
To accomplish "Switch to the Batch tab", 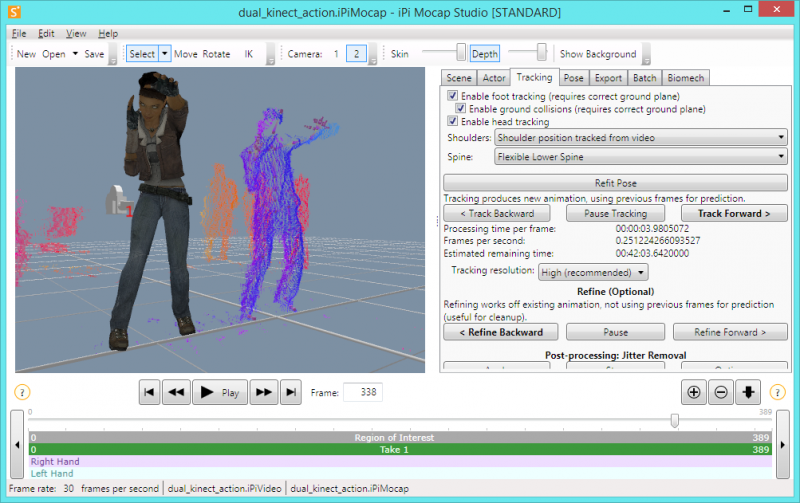I will click(645, 78).
